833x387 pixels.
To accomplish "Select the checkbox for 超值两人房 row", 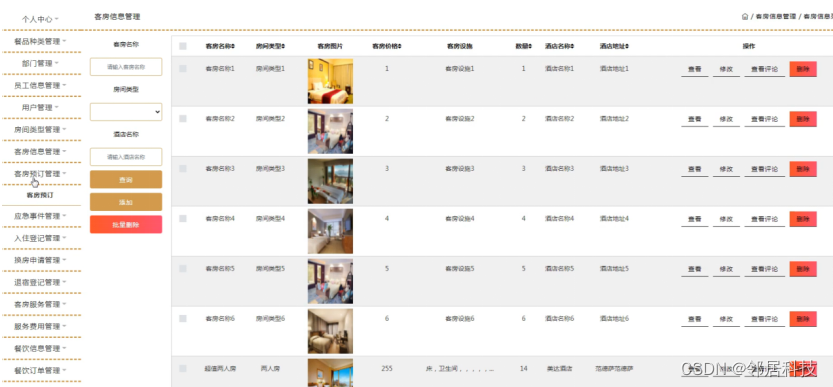I will pyautogui.click(x=183, y=368).
